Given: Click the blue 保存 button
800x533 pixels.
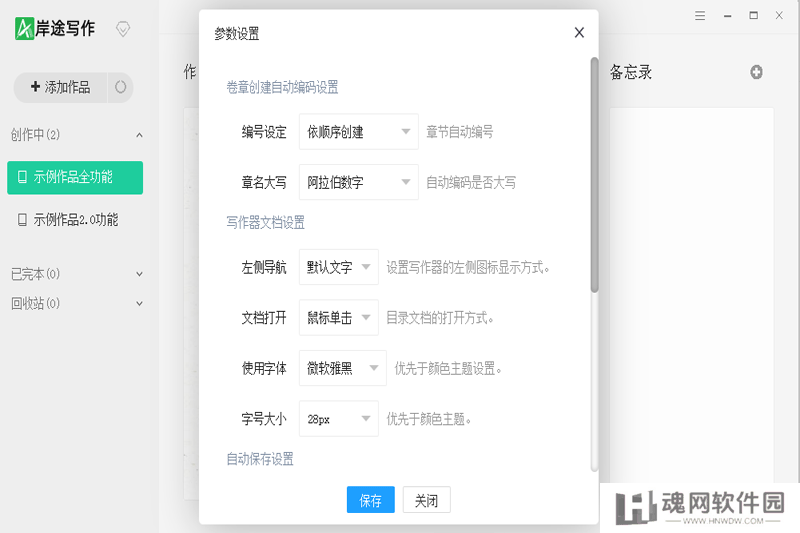Looking at the screenshot, I should [x=370, y=500].
